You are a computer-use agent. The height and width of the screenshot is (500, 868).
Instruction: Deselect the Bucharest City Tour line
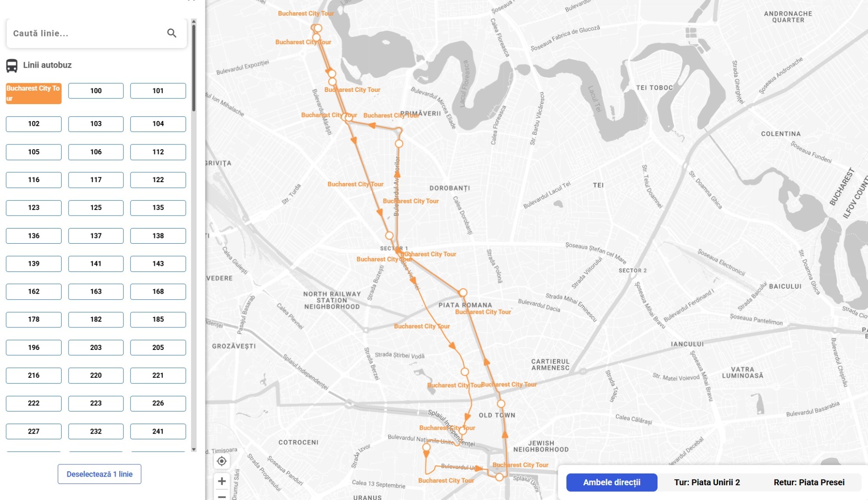tap(33, 93)
